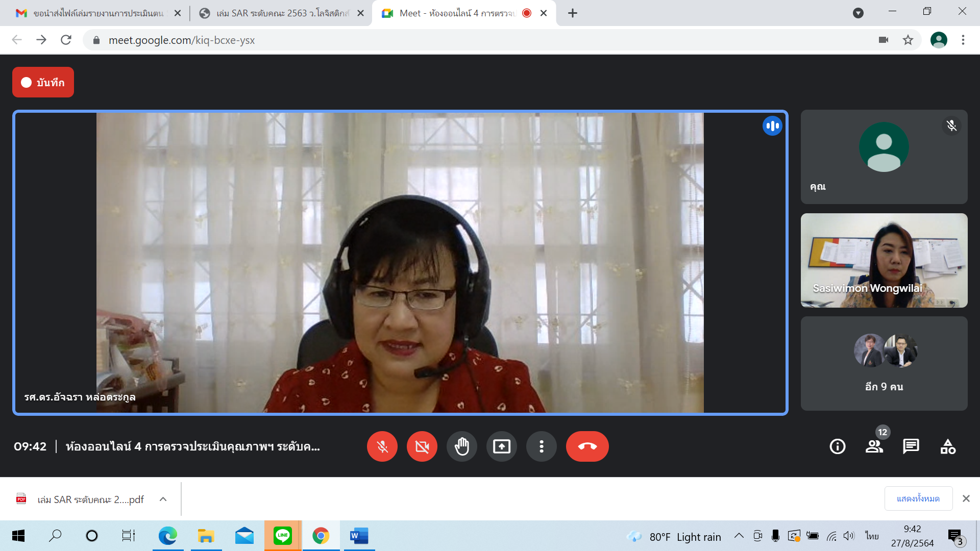
Task: Switch to the Gmail tab
Action: [x=97, y=13]
